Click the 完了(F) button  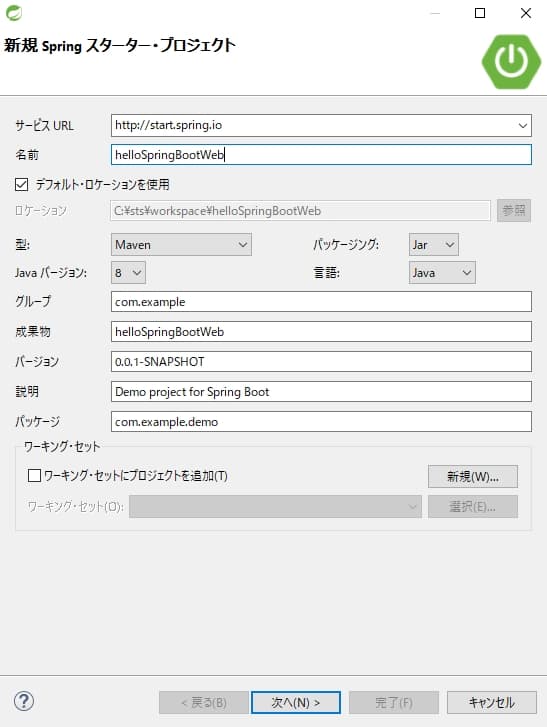point(394,702)
